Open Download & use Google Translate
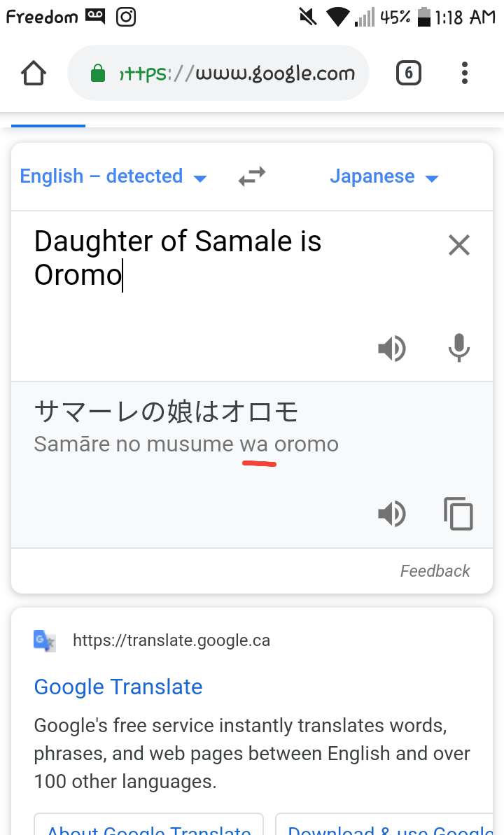 (x=389, y=825)
